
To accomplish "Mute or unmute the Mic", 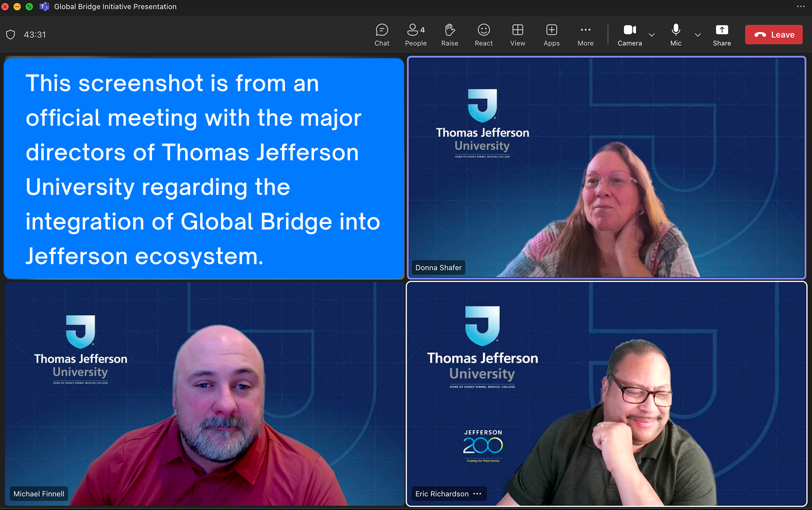I will point(676,35).
